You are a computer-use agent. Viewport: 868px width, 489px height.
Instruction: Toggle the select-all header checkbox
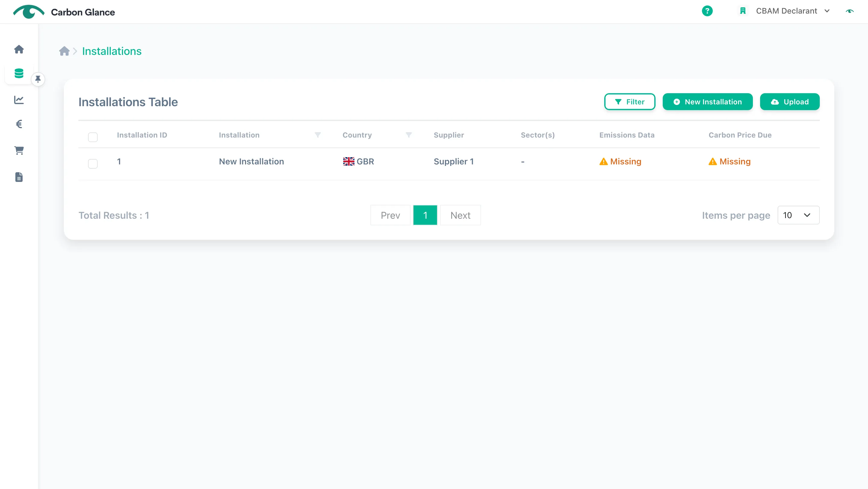[x=93, y=137]
